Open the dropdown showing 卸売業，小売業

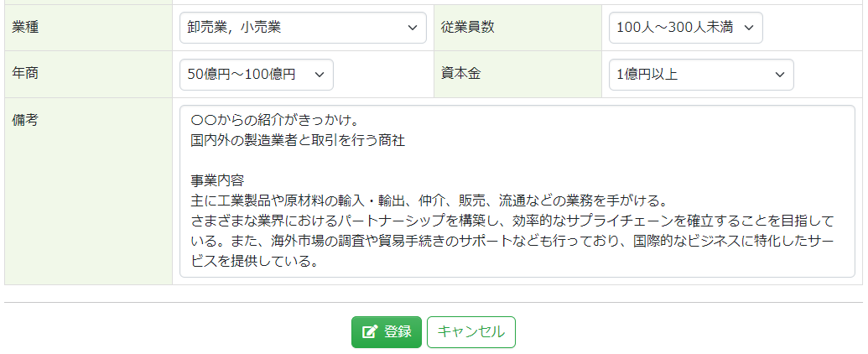(x=302, y=28)
